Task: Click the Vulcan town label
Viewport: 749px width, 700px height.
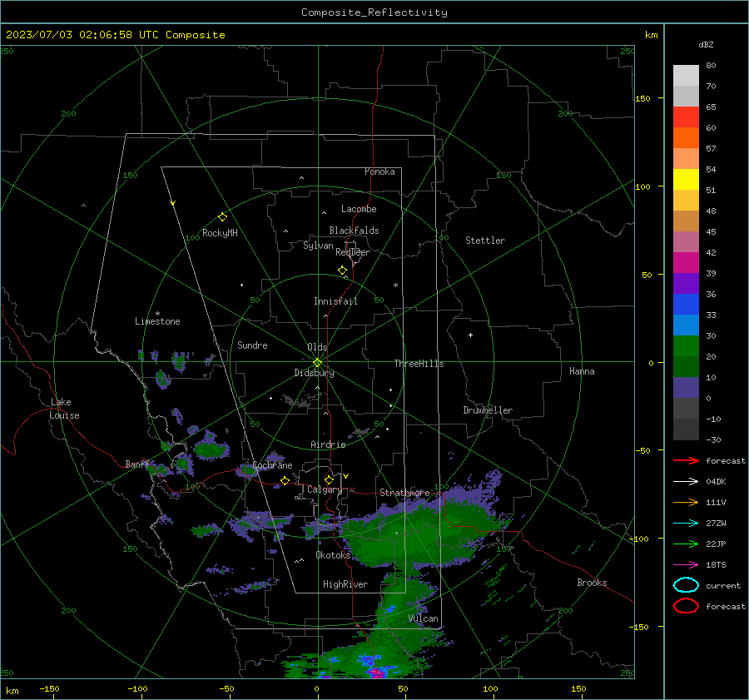Action: tap(424, 618)
